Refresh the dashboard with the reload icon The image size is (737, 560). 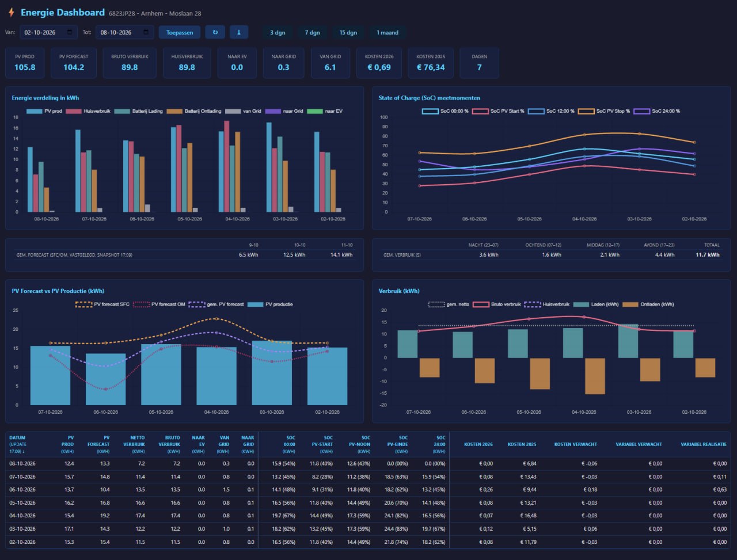click(215, 32)
